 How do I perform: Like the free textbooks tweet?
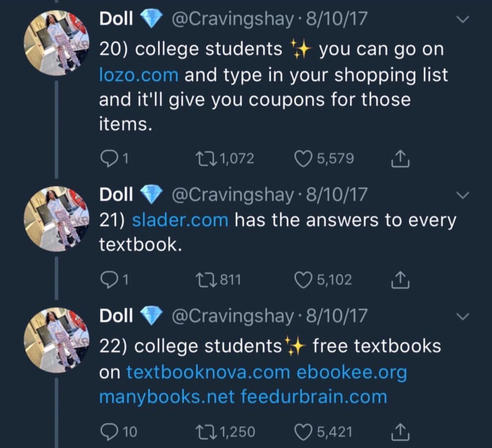[303, 432]
